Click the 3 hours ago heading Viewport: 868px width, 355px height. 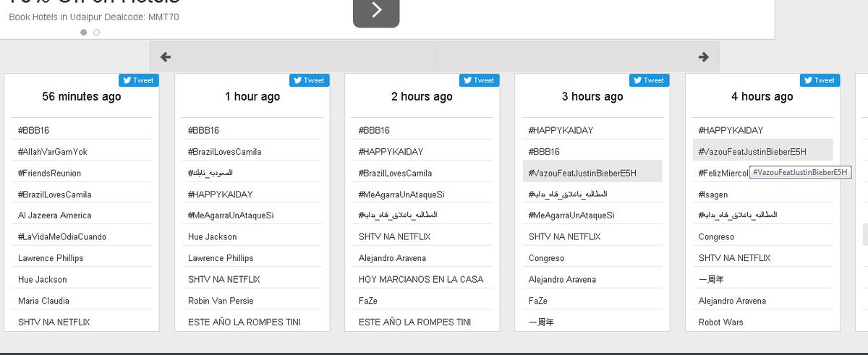pyautogui.click(x=592, y=97)
